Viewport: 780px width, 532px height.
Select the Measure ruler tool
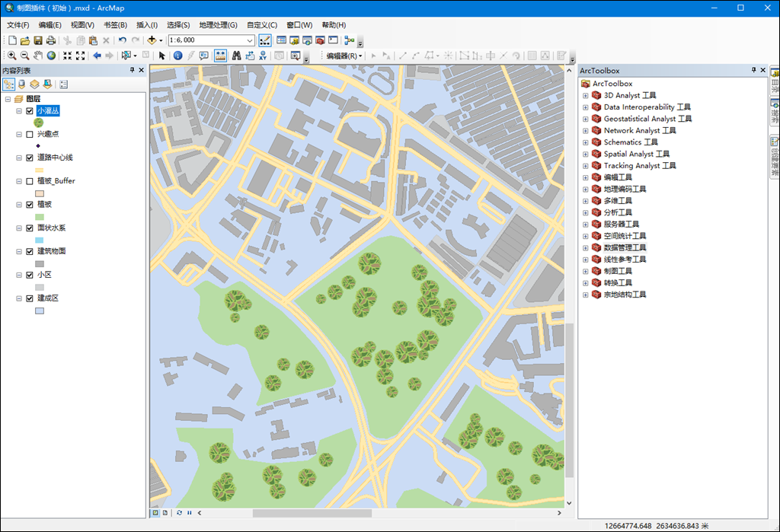pos(220,56)
